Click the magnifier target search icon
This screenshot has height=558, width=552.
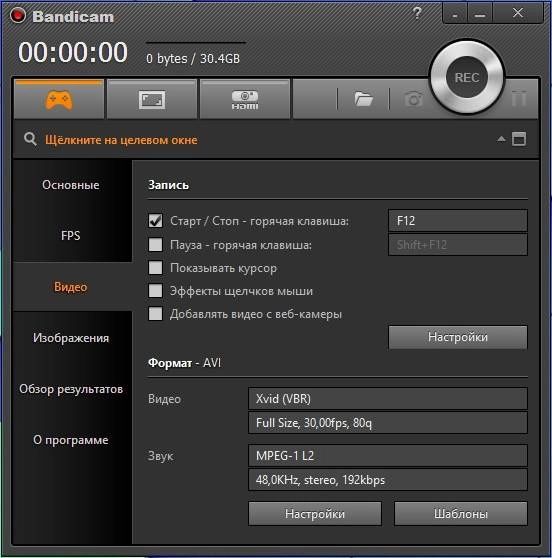pos(30,139)
